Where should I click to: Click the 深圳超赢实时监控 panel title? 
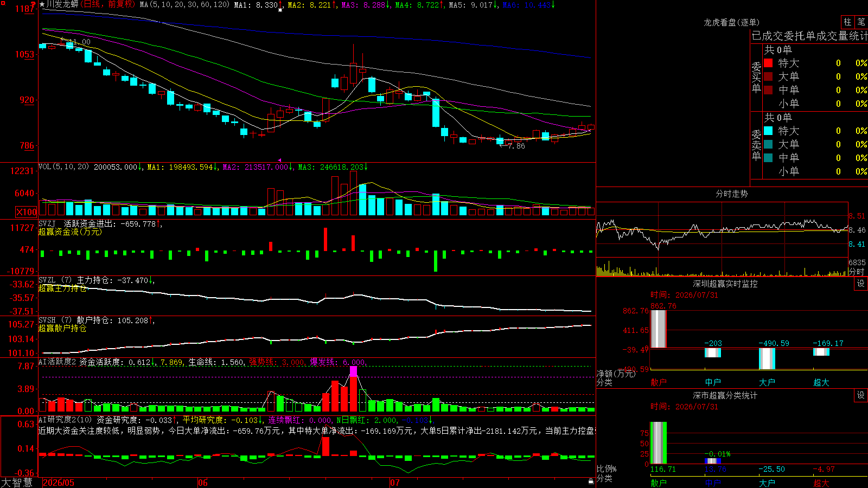click(725, 284)
